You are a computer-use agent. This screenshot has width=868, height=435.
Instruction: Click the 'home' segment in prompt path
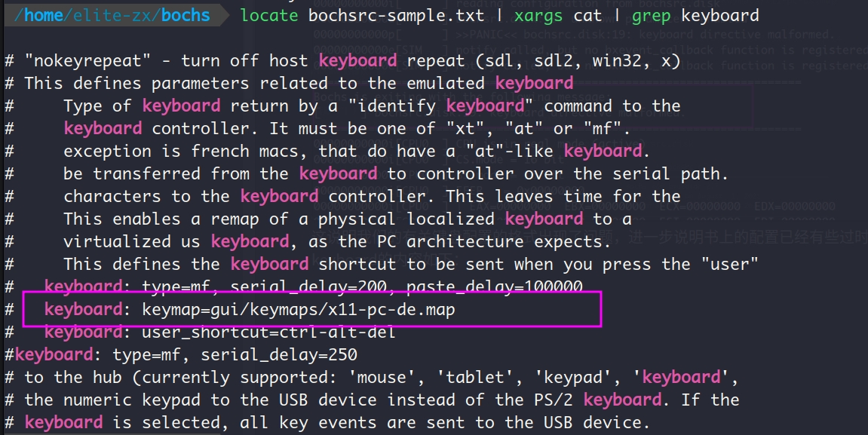tap(44, 16)
